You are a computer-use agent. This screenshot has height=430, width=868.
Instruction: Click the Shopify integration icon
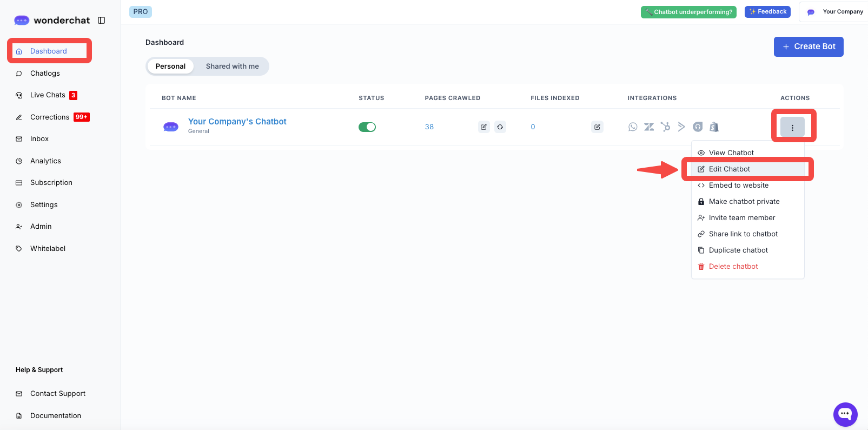coord(714,127)
